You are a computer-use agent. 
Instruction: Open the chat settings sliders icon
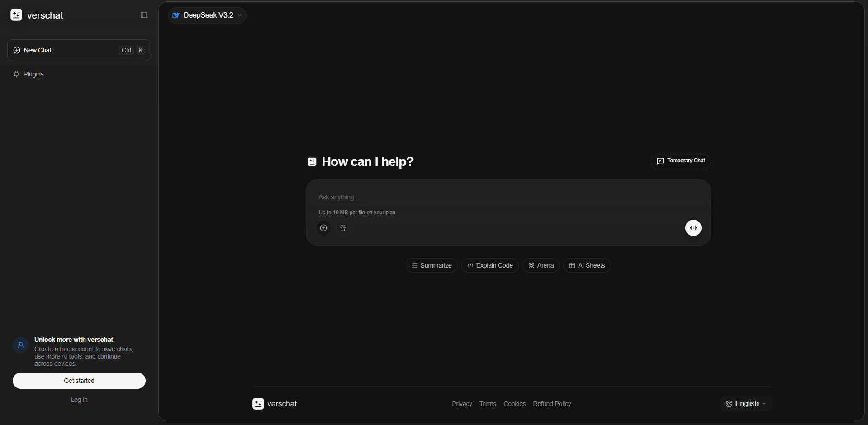point(343,228)
